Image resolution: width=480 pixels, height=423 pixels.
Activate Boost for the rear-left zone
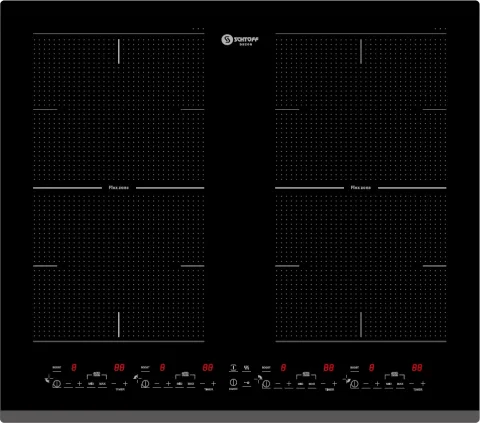145,367
